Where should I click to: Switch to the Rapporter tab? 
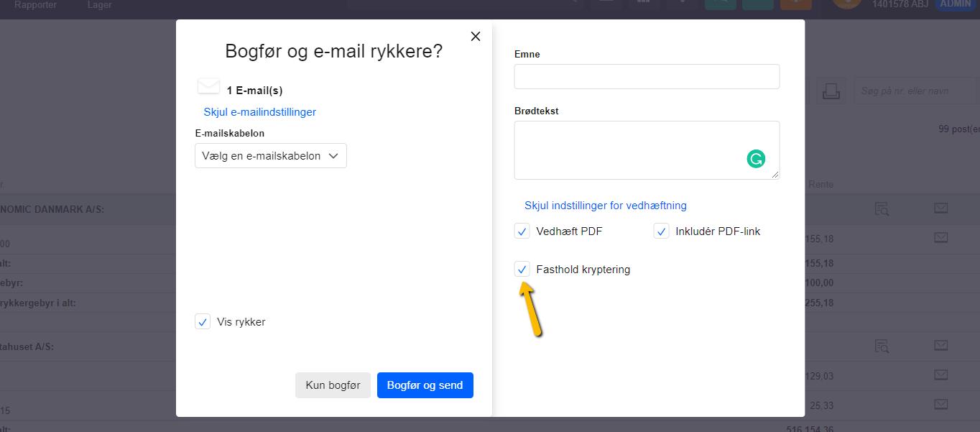pos(34,5)
